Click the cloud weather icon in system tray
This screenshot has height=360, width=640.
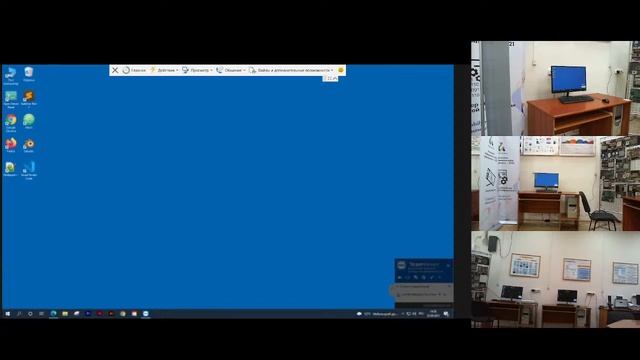(x=359, y=314)
